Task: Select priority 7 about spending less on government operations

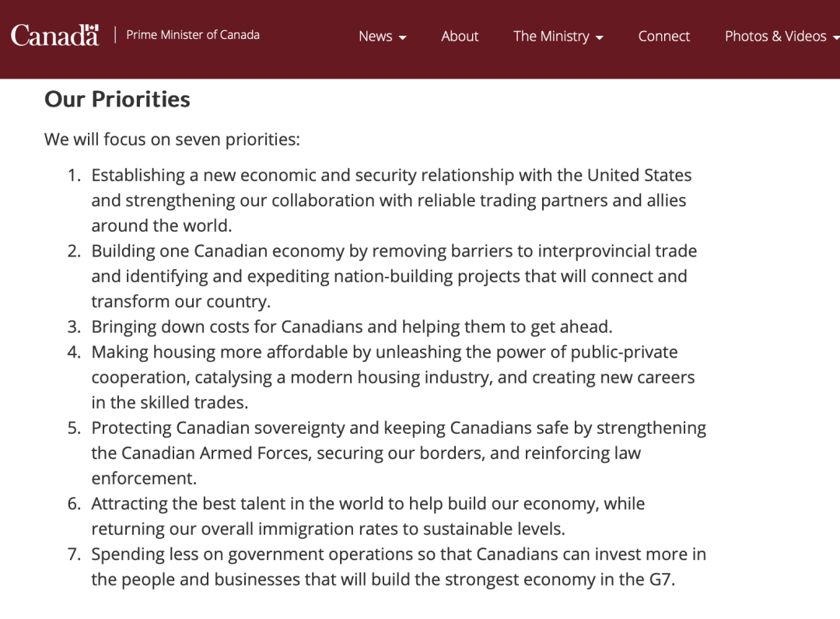Action: pyautogui.click(x=398, y=567)
